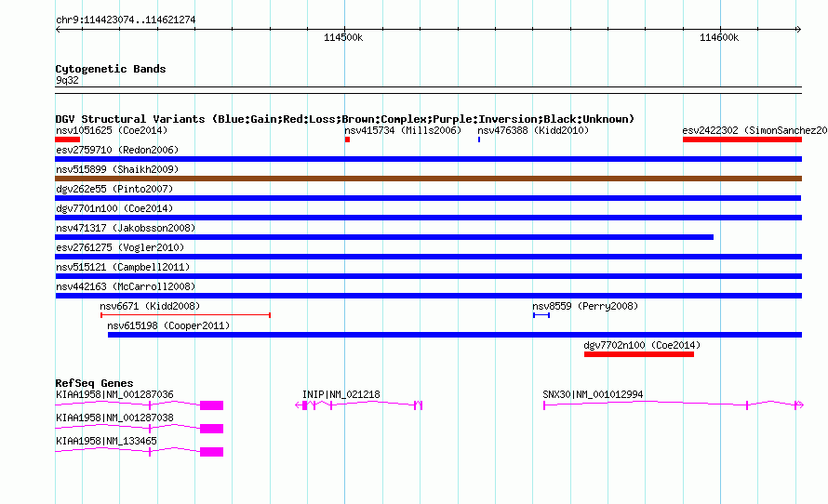Select the blue esv2759710 gain bar

[428, 159]
